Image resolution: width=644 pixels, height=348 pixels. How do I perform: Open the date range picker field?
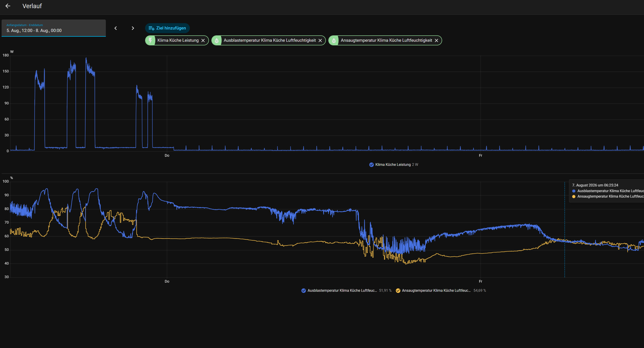click(54, 28)
